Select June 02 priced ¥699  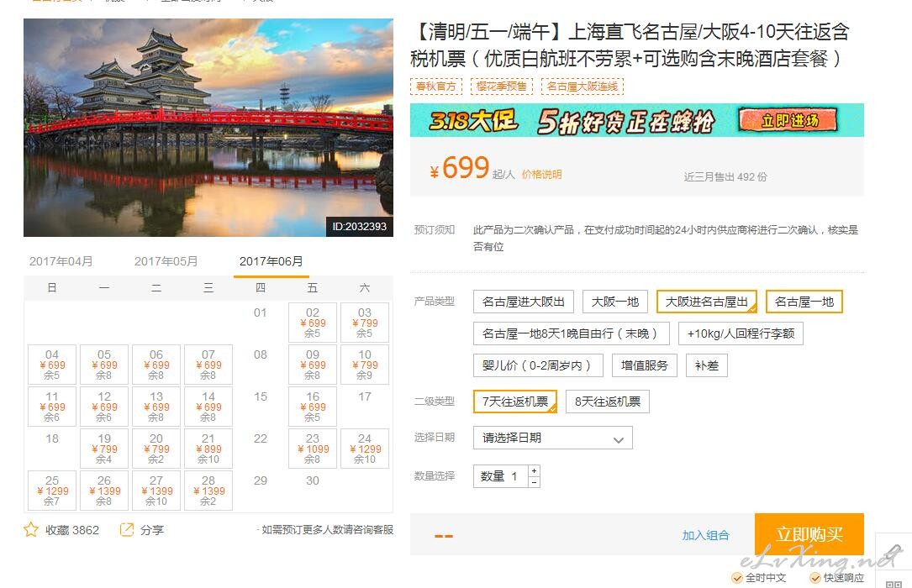click(x=313, y=323)
